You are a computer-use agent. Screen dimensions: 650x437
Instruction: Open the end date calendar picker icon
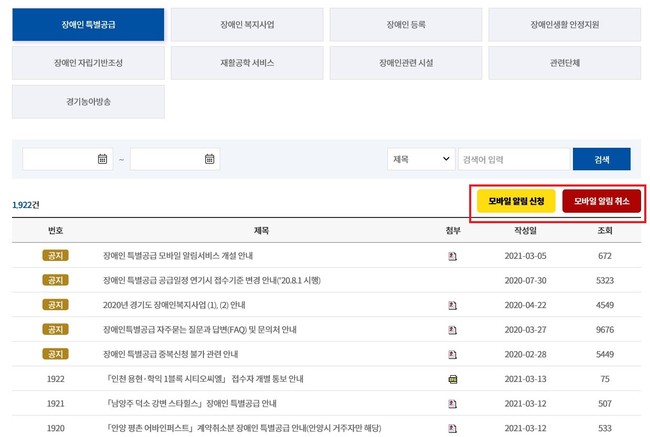210,159
